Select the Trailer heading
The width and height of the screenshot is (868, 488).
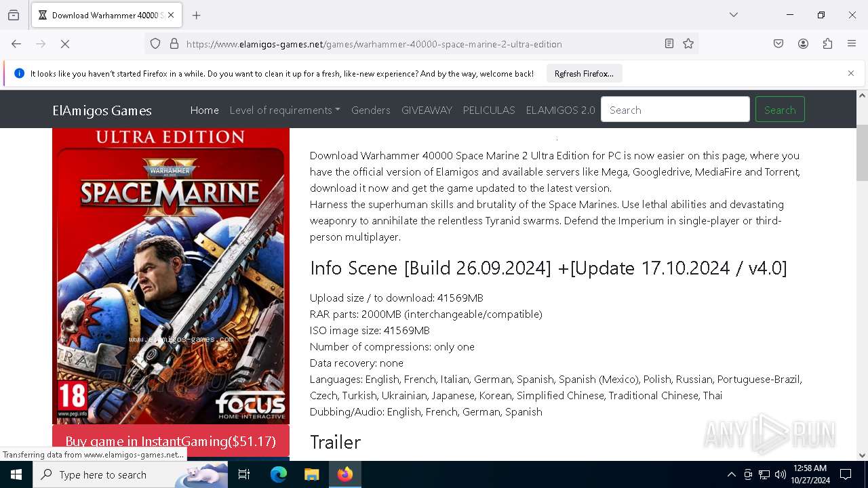[x=335, y=442]
